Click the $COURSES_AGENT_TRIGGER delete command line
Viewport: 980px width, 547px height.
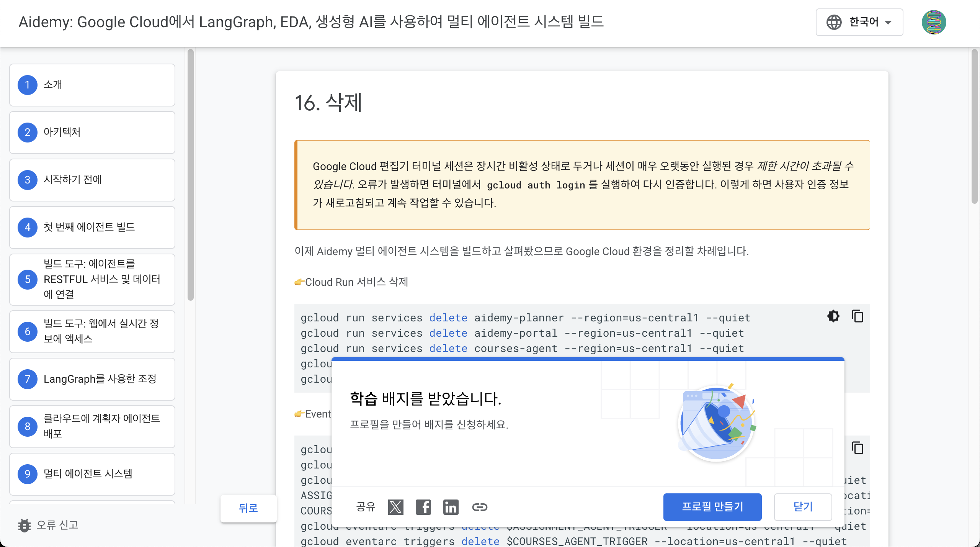pyautogui.click(x=573, y=541)
